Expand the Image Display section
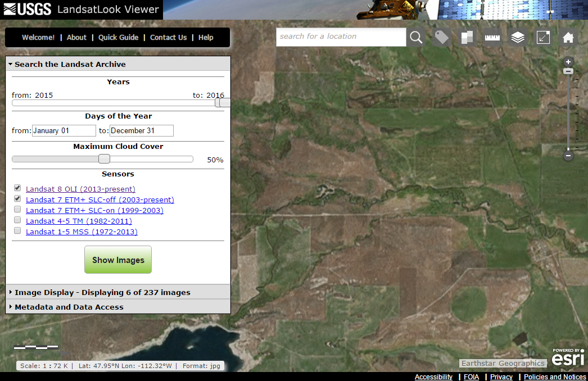Viewport: 588px width, 381px height. point(102,292)
